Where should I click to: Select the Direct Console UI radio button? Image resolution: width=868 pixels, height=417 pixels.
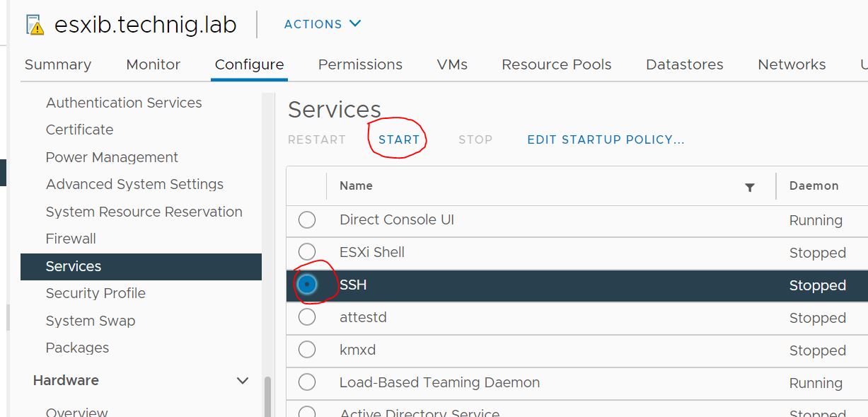pos(307,220)
